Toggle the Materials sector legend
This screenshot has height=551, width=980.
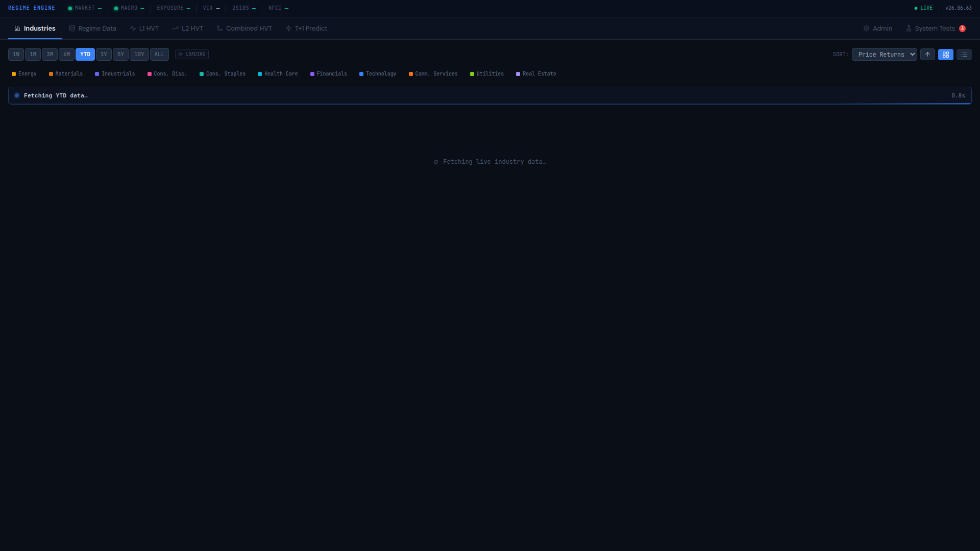tap(66, 74)
